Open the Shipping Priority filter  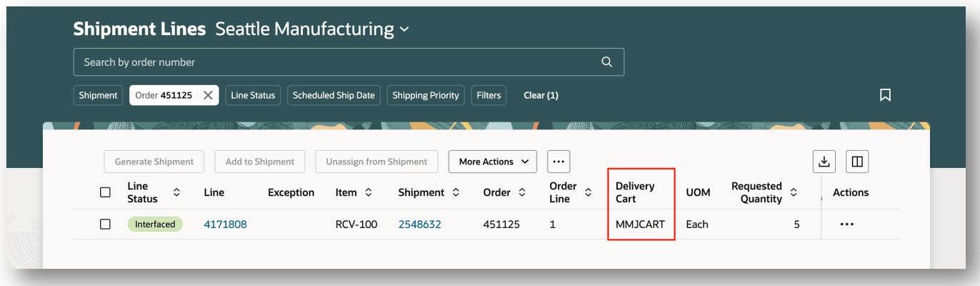point(426,95)
